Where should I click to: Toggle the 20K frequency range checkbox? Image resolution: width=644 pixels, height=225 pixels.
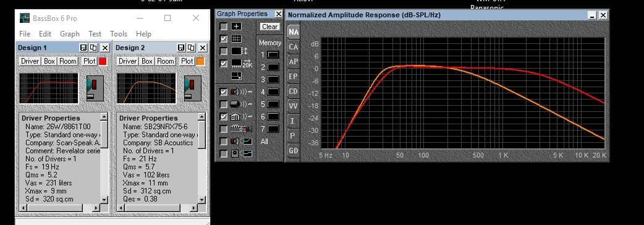point(223,64)
